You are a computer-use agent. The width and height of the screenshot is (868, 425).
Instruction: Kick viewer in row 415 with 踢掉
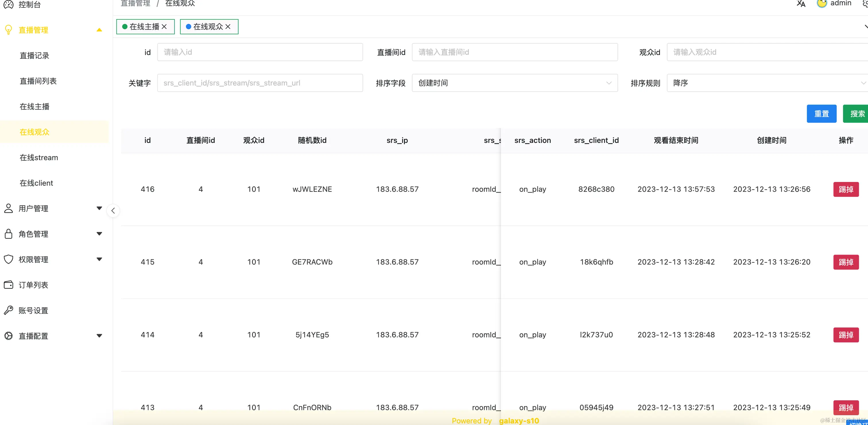[846, 262]
